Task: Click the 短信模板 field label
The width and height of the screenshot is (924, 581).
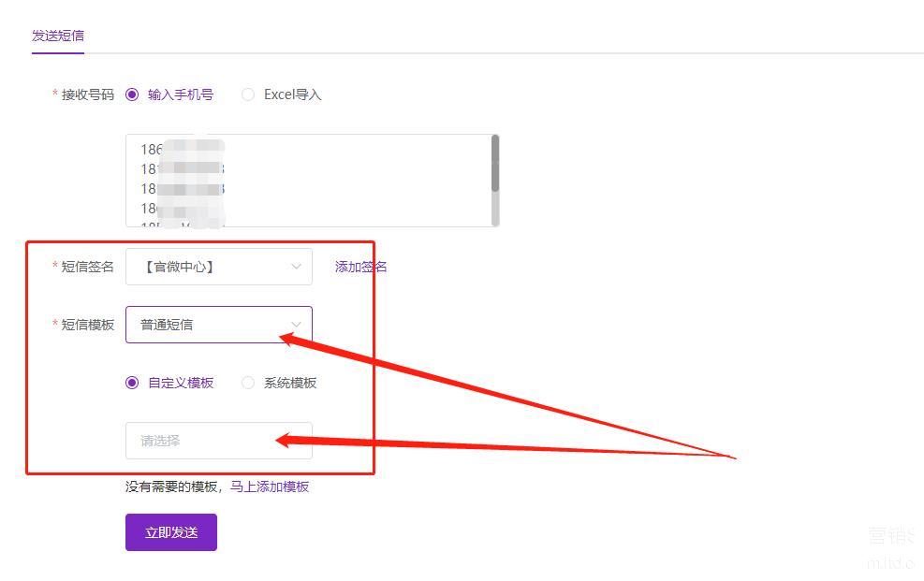Action: point(87,325)
